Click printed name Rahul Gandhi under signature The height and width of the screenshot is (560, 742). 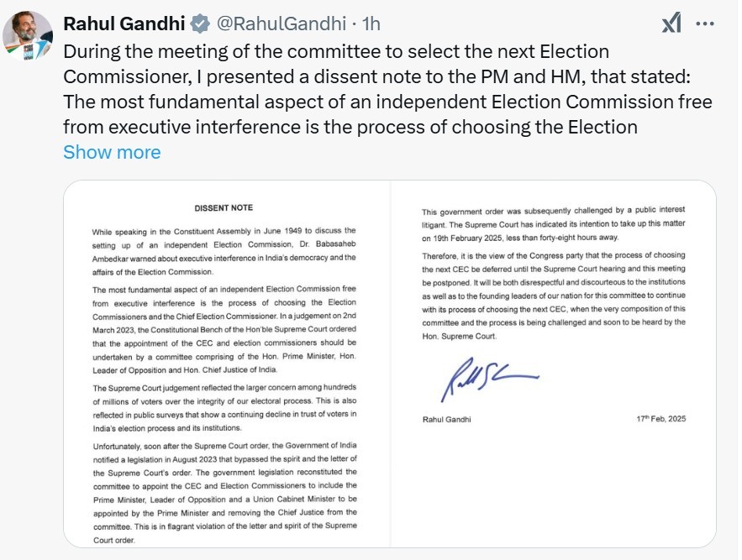pos(447,419)
